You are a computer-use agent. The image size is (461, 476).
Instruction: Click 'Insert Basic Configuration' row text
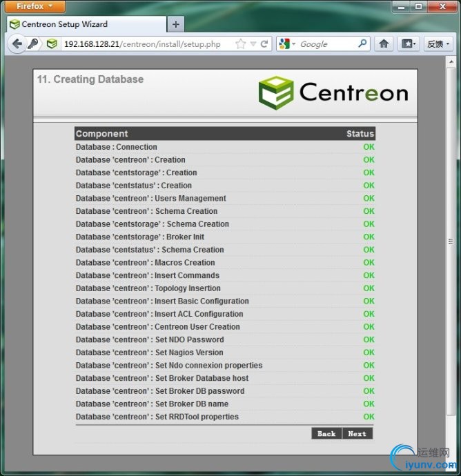(x=162, y=301)
